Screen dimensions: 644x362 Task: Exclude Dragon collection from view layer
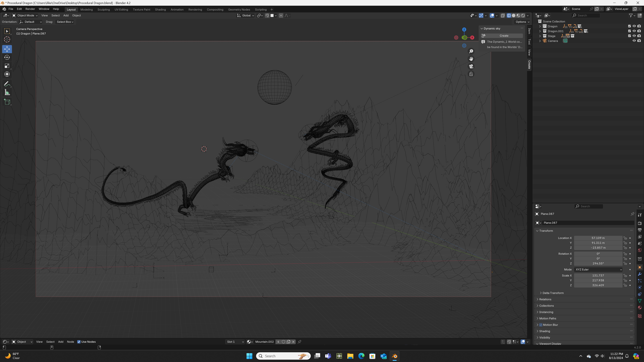click(x=629, y=26)
